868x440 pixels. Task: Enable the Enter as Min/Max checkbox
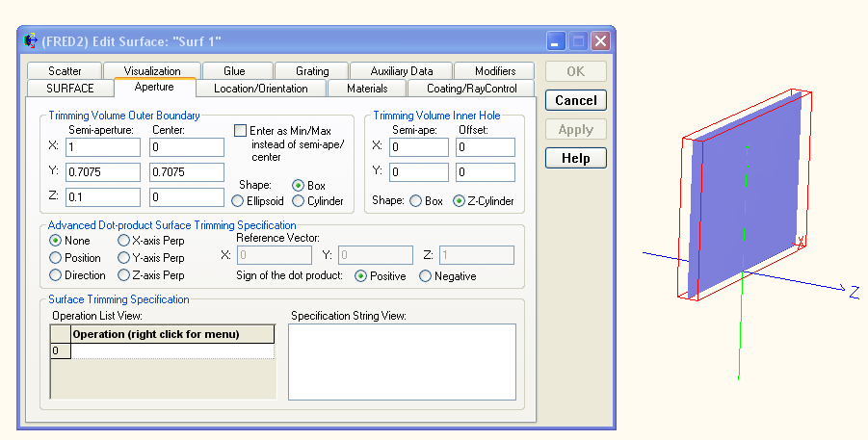[x=241, y=131]
